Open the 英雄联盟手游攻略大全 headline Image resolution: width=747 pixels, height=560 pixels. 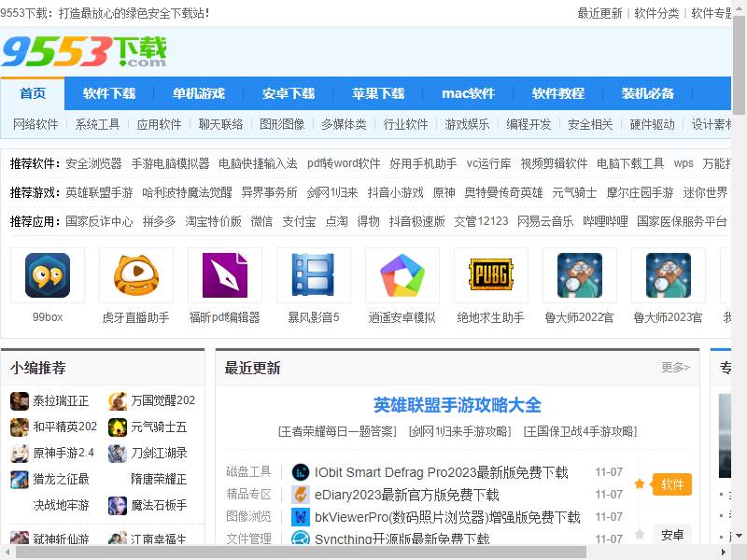pos(458,405)
